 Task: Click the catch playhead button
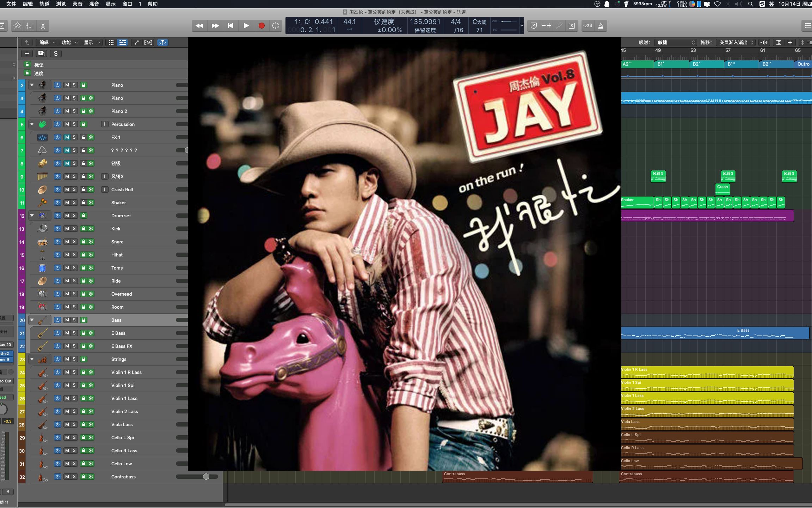coord(162,42)
